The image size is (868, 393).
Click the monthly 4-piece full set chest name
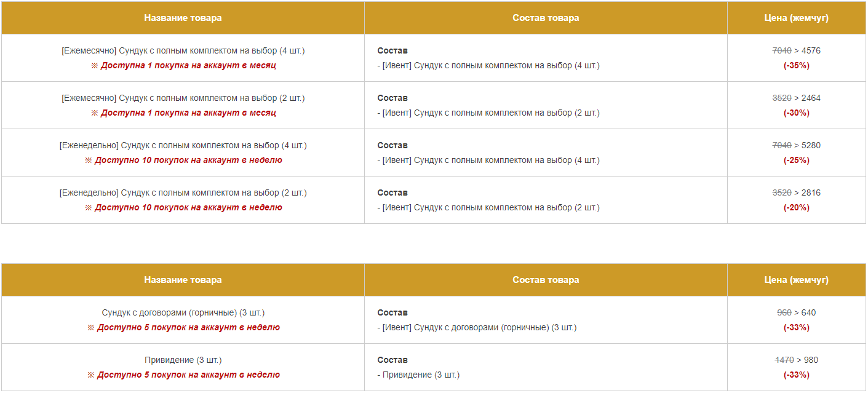tap(183, 50)
